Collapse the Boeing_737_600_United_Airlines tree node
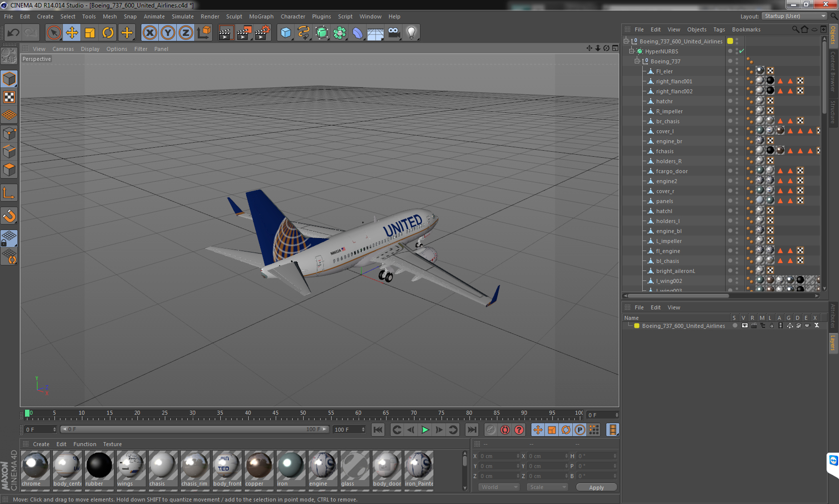Image resolution: width=839 pixels, height=504 pixels. (x=626, y=41)
